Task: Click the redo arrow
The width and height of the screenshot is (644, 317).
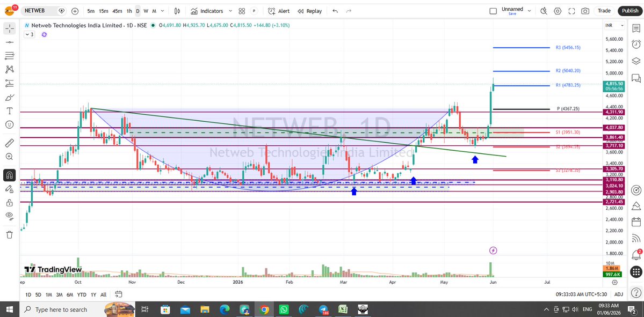Action: pos(349,11)
